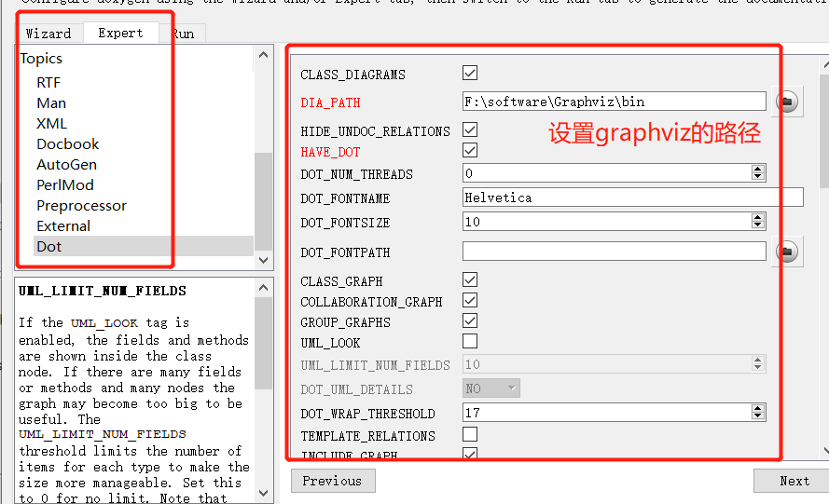Toggle COLLABORATION_GRAPH checkbox
This screenshot has width=829, height=504.
(x=469, y=301)
